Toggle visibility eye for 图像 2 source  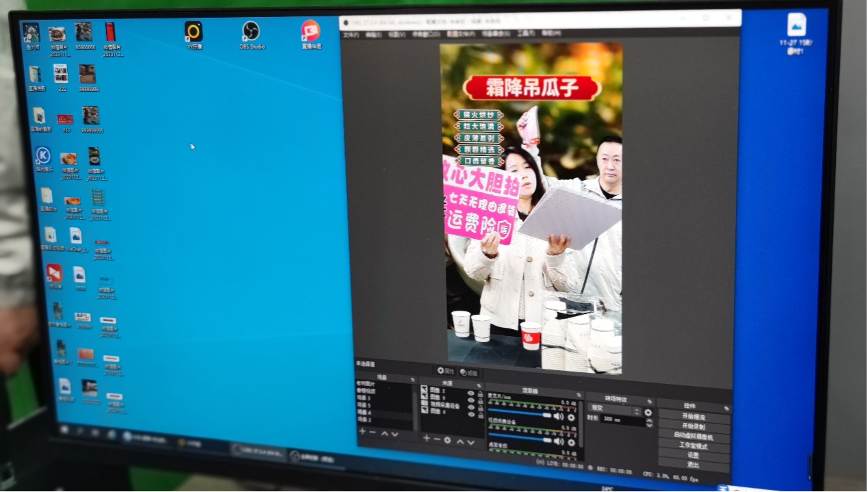tap(470, 393)
